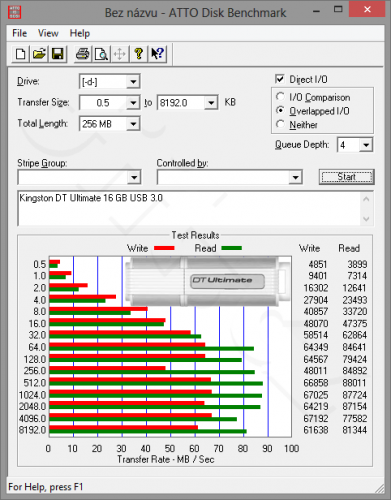Click inside the Kingston description text box
The width and height of the screenshot is (391, 500).
coord(190,208)
